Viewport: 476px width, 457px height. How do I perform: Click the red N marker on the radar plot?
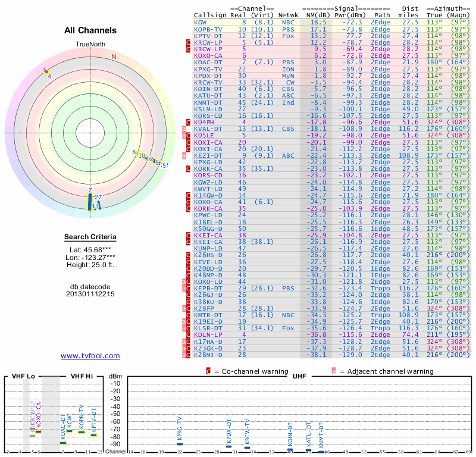(x=114, y=57)
